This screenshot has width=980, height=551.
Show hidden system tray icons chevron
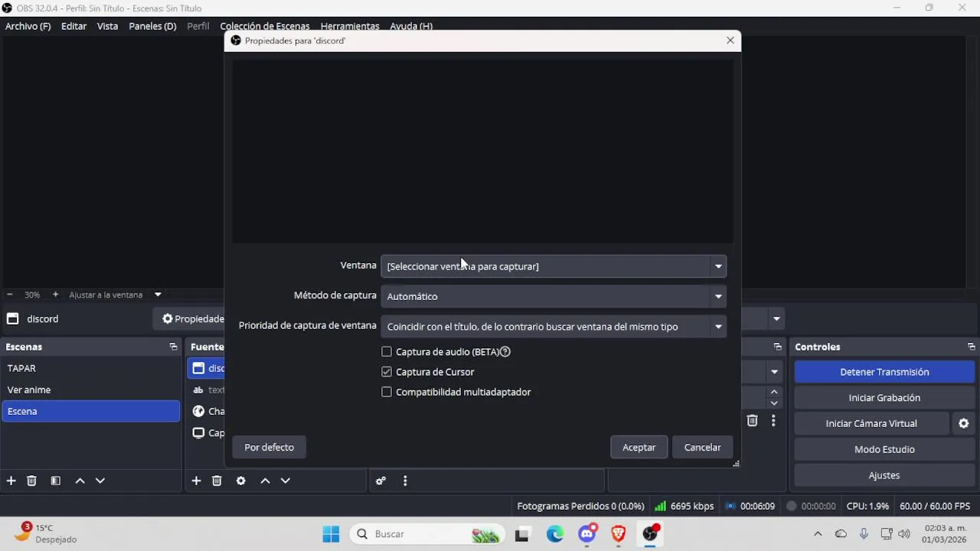coord(818,534)
